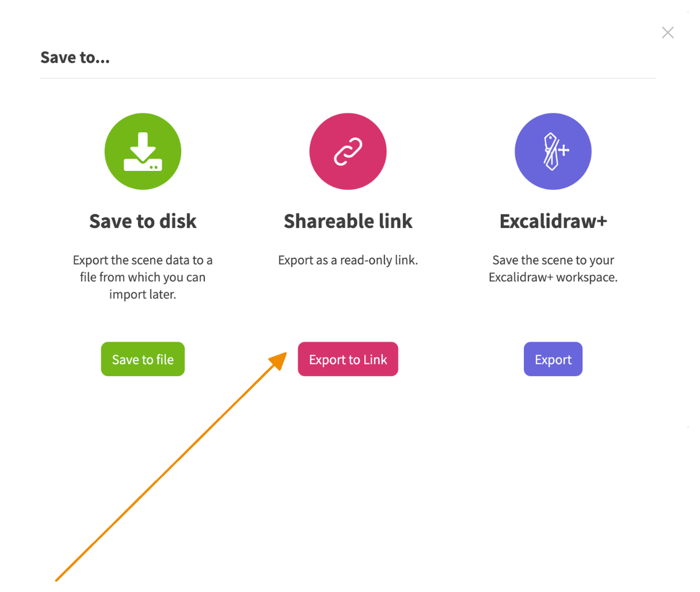Image resolution: width=700 pixels, height=592 pixels.
Task: Click the Save to disk heading
Action: click(143, 221)
